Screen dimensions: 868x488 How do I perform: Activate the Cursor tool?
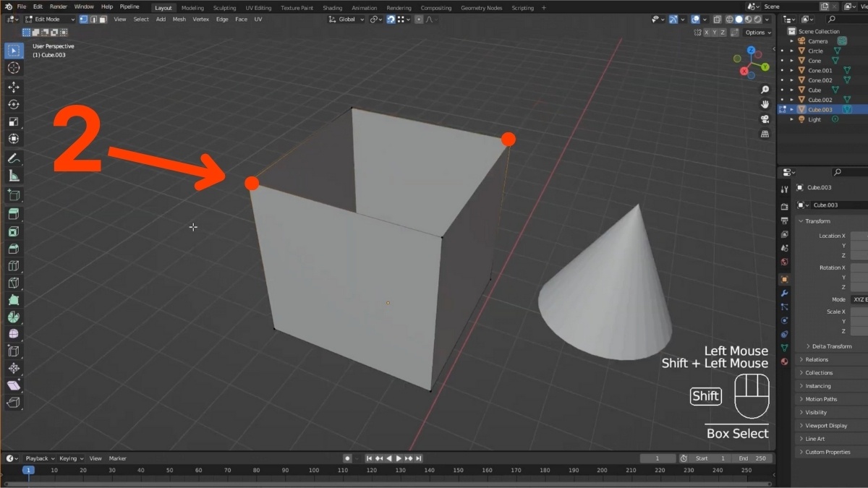(x=14, y=68)
